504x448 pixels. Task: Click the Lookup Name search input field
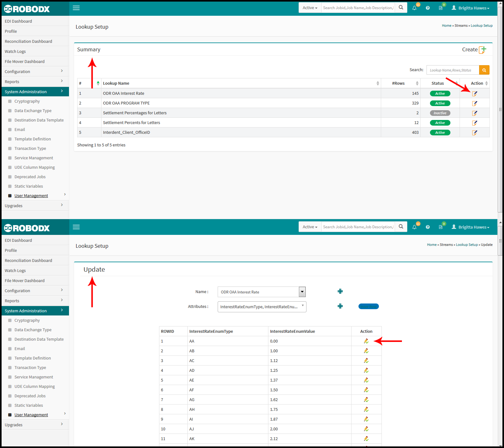click(x=453, y=70)
